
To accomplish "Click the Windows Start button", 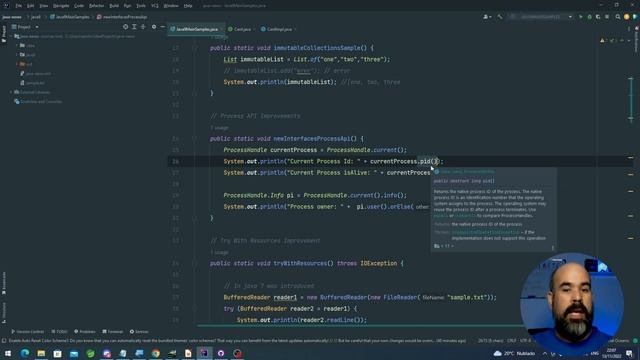I will pos(8,353).
